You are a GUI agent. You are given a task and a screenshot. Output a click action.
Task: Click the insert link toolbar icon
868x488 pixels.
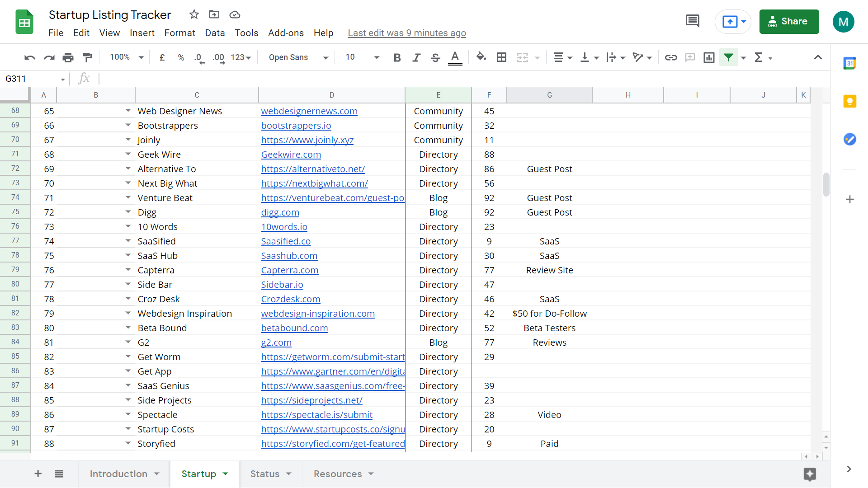pos(671,57)
